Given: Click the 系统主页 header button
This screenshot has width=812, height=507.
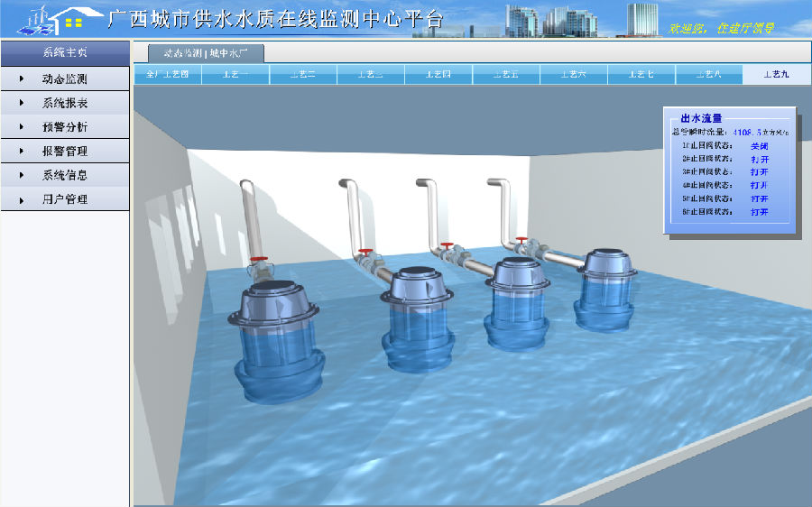Looking at the screenshot, I should [64, 52].
